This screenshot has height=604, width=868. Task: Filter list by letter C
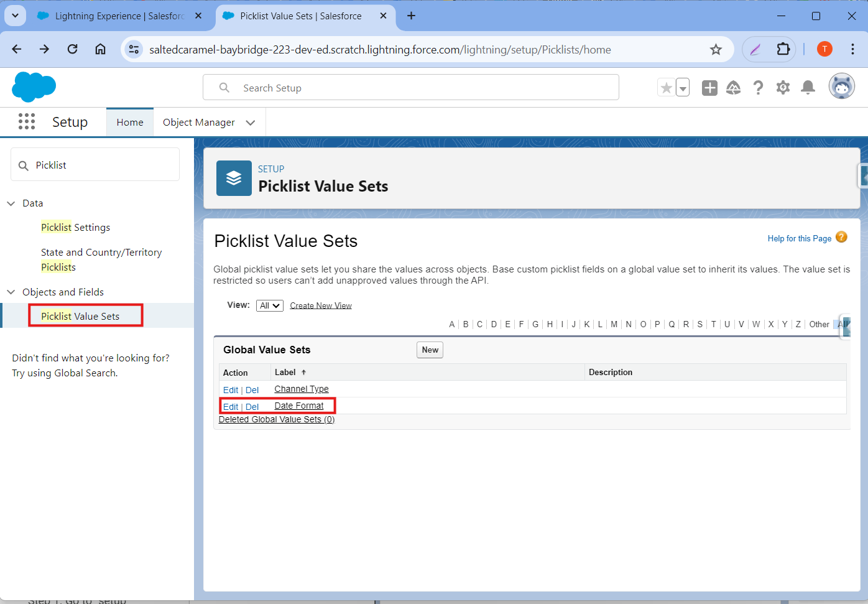479,324
